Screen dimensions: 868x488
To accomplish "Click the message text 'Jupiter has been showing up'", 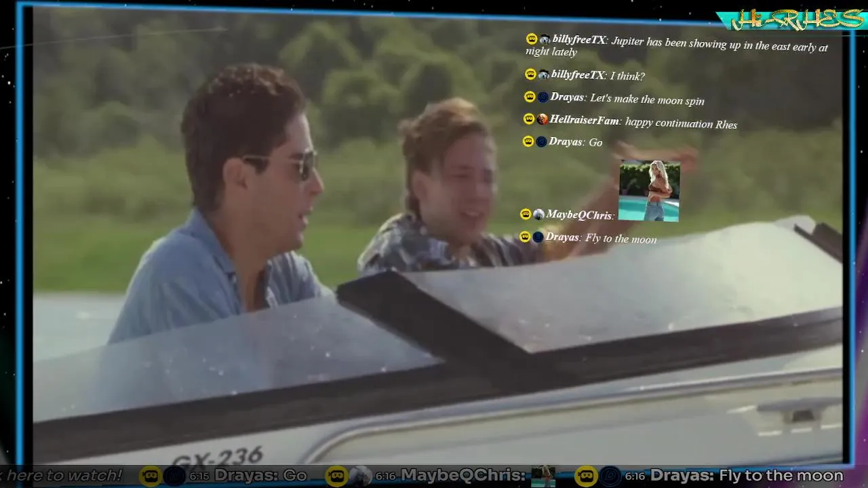I will [675, 43].
